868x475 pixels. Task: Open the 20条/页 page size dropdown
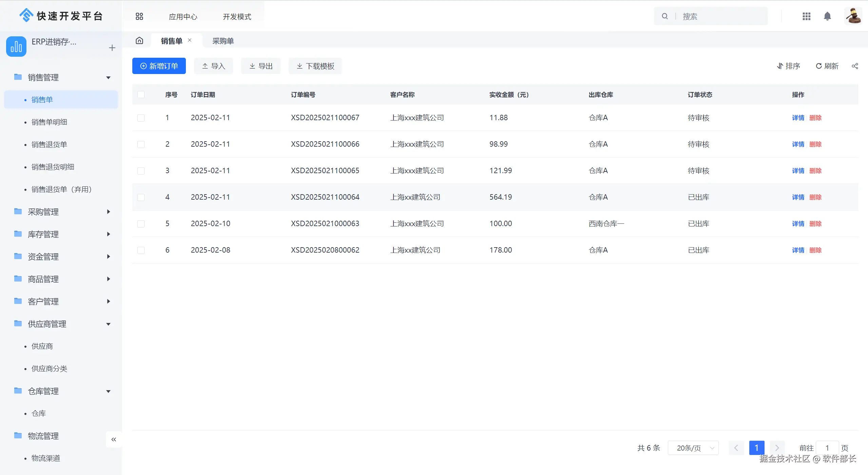pyautogui.click(x=693, y=448)
